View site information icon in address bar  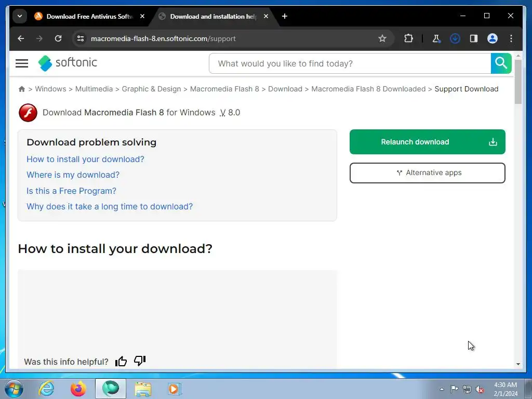click(x=81, y=38)
